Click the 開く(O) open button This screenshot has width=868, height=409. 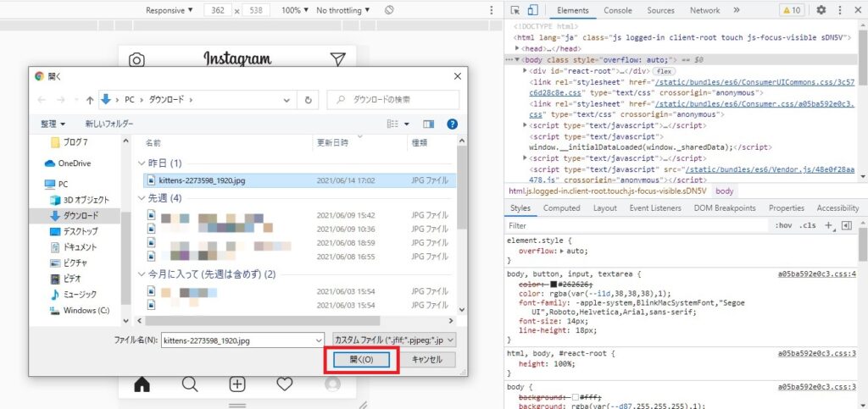[x=362, y=359]
